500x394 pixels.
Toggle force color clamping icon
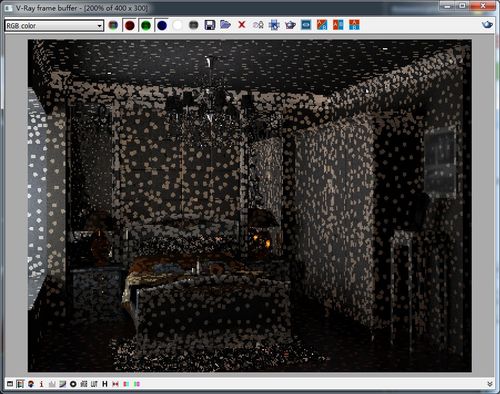click(20, 384)
